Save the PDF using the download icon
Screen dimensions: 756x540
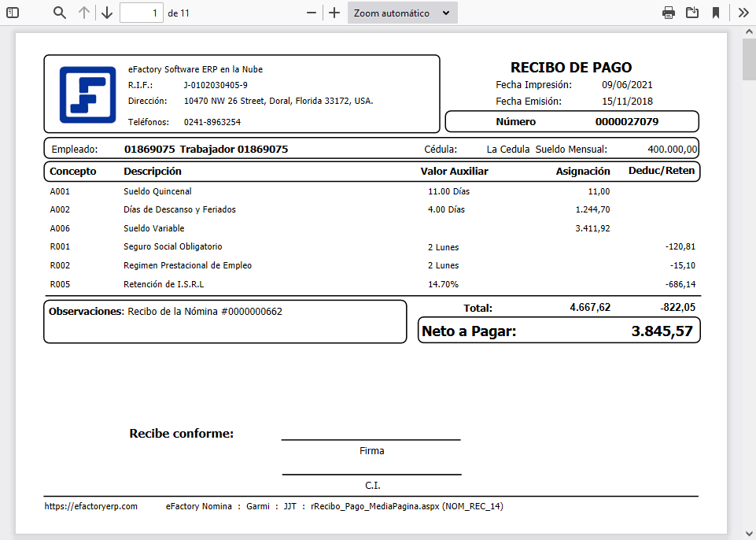tap(693, 13)
